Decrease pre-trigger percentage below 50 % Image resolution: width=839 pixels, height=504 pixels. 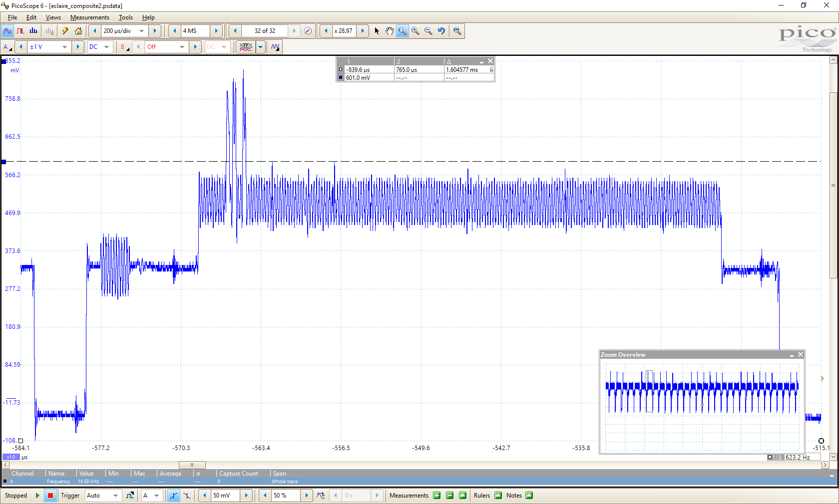[x=265, y=496]
